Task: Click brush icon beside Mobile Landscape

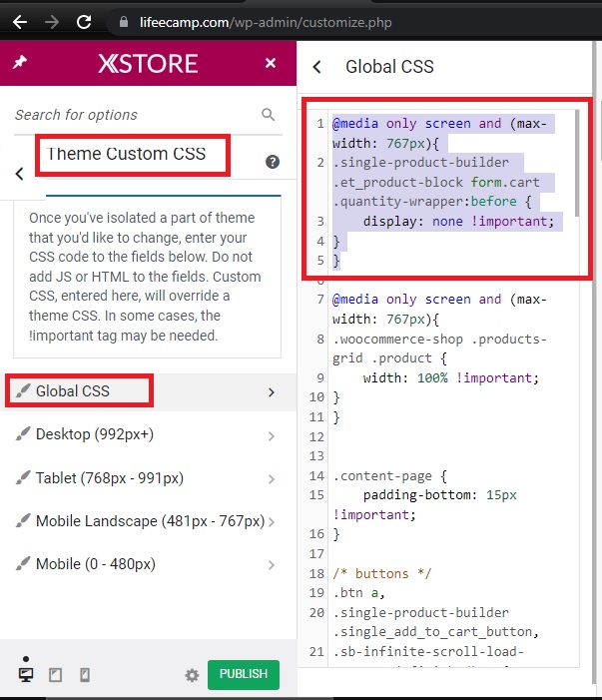Action: point(23,520)
